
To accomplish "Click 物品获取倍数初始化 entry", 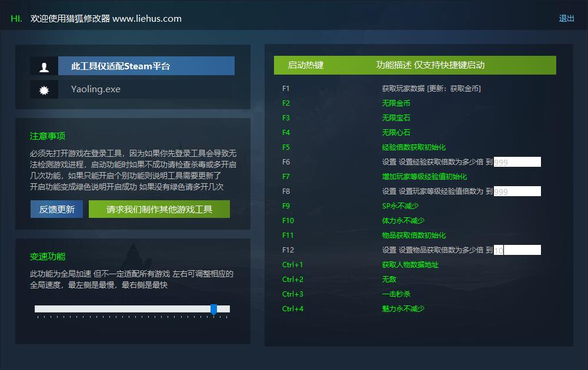I will [413, 235].
